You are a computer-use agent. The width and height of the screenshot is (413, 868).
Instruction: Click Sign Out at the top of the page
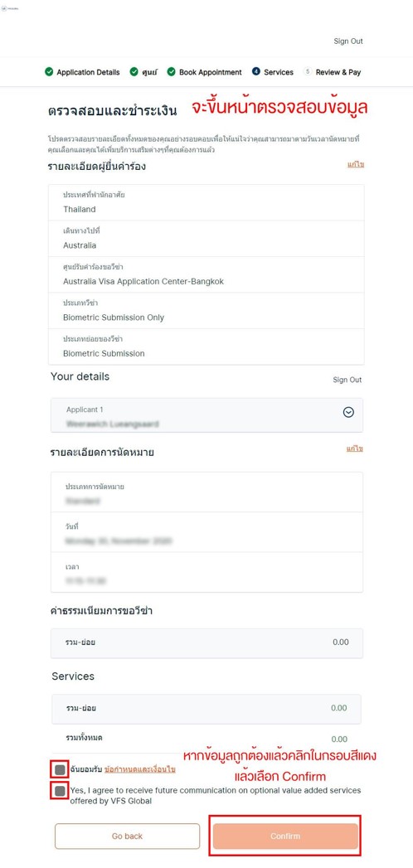click(348, 41)
